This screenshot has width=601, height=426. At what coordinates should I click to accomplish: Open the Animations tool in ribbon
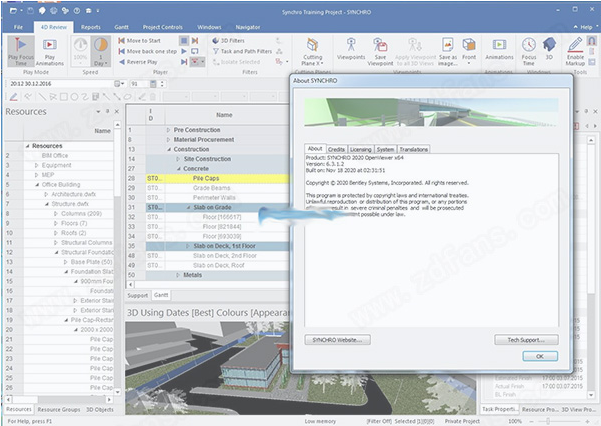pyautogui.click(x=499, y=52)
